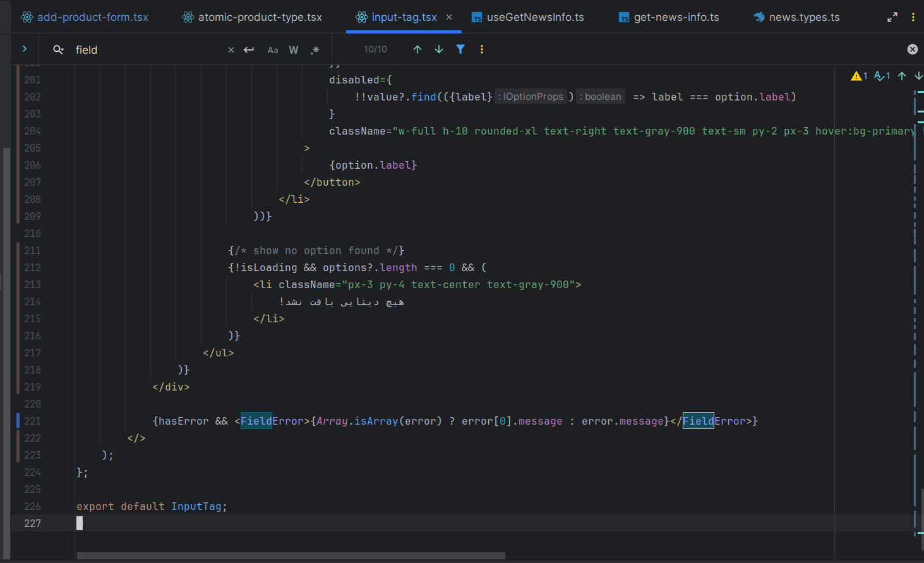Screen dimensions: 924x563
Task: Enable Regex search option
Action: tap(315, 50)
